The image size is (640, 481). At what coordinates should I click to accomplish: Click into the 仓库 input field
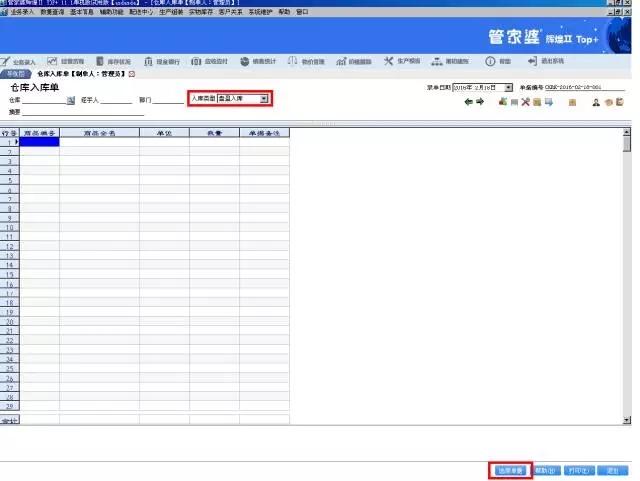coord(44,100)
